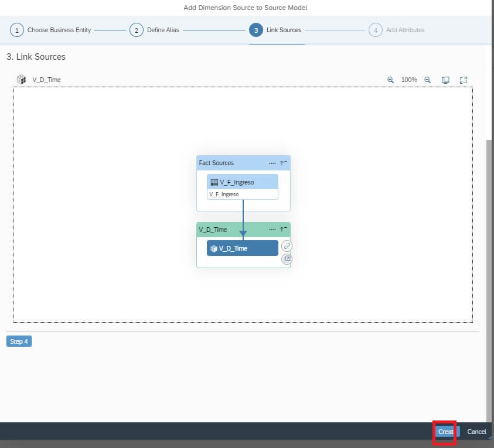Screen dimensions: 494x448
Task: Click the zoom out magnifier icon
Action: pos(428,80)
